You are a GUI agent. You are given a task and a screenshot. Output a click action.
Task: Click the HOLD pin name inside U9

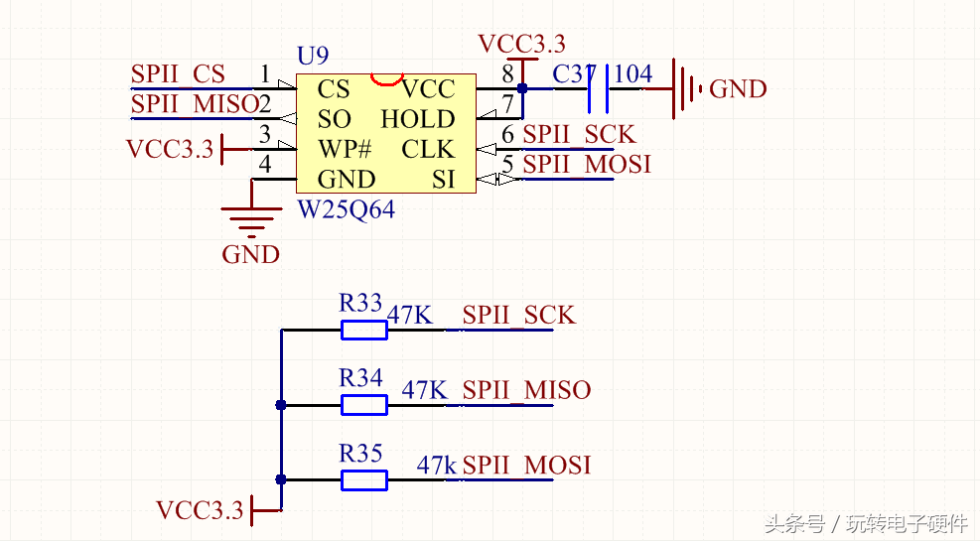point(417,119)
